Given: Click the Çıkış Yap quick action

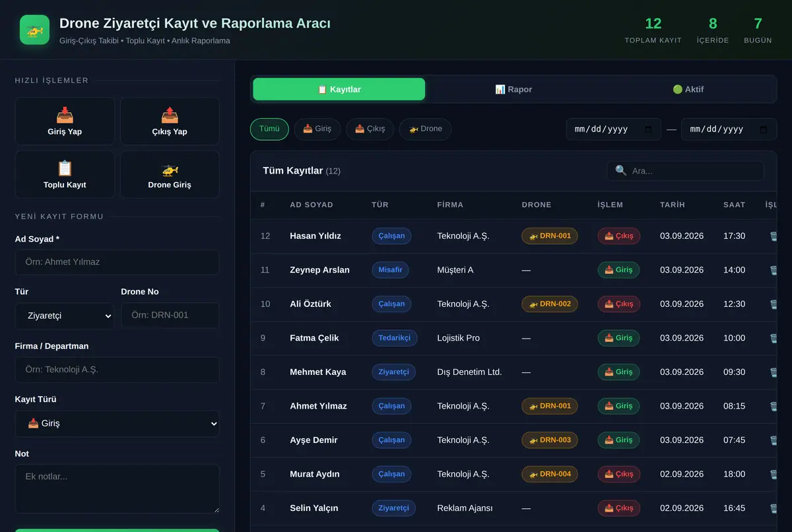Looking at the screenshot, I should [170, 121].
